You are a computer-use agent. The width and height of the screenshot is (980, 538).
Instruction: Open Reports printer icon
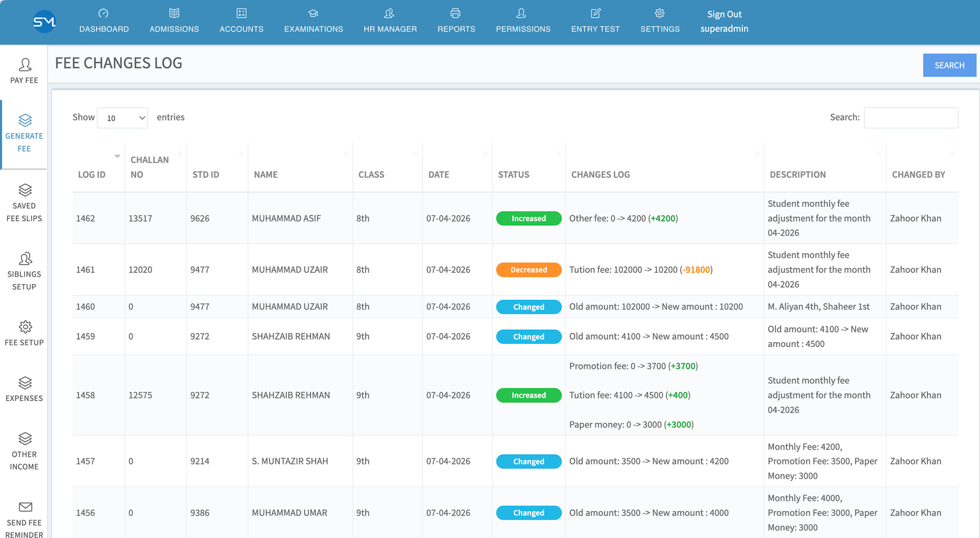[x=456, y=13]
